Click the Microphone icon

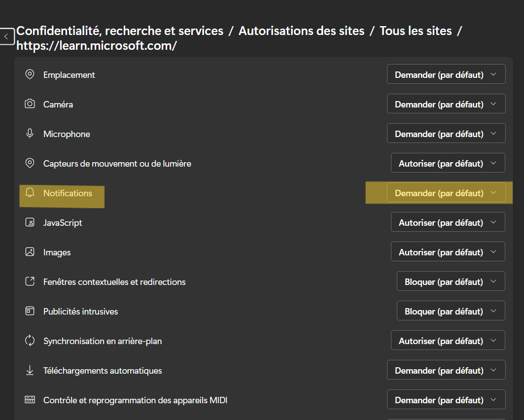point(30,134)
